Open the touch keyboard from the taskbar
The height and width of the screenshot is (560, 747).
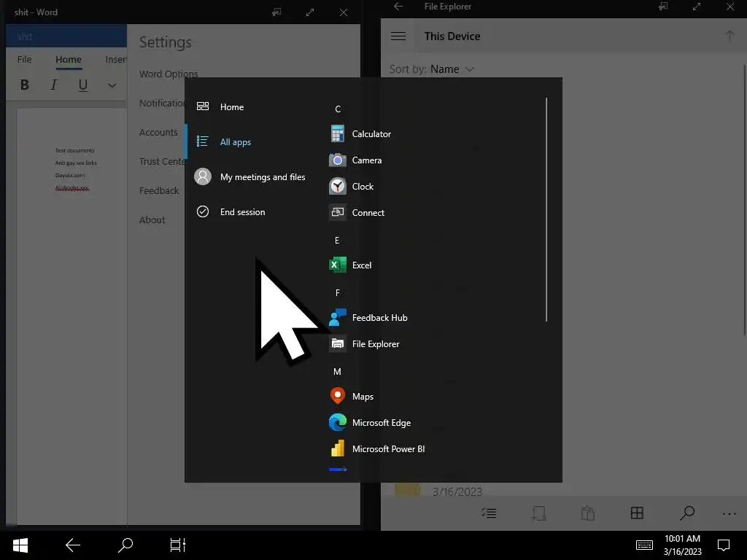[645, 545]
